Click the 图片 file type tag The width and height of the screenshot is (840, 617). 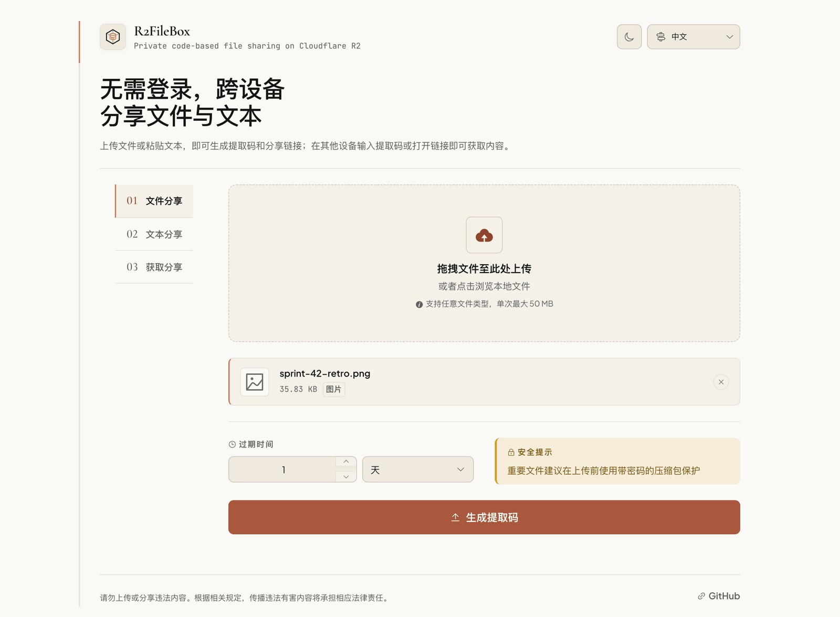[333, 389]
